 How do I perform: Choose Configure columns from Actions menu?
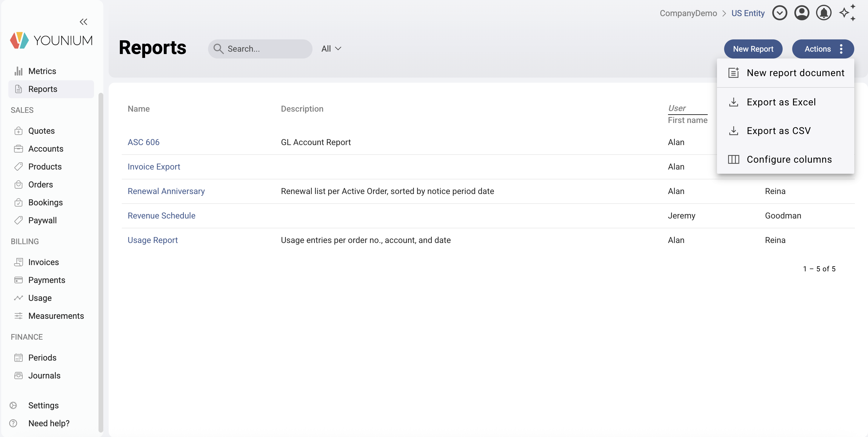tap(789, 159)
